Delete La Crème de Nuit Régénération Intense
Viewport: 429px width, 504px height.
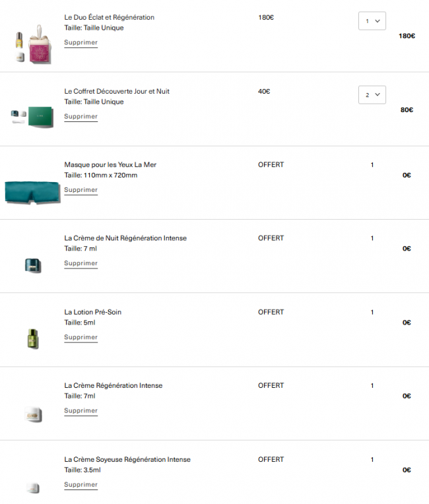click(x=81, y=263)
